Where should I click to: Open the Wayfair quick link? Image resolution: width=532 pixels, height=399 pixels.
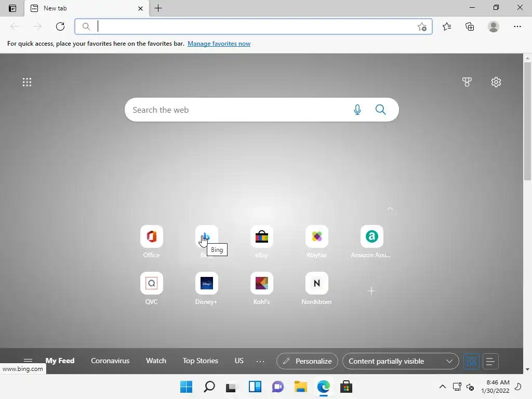tap(316, 241)
